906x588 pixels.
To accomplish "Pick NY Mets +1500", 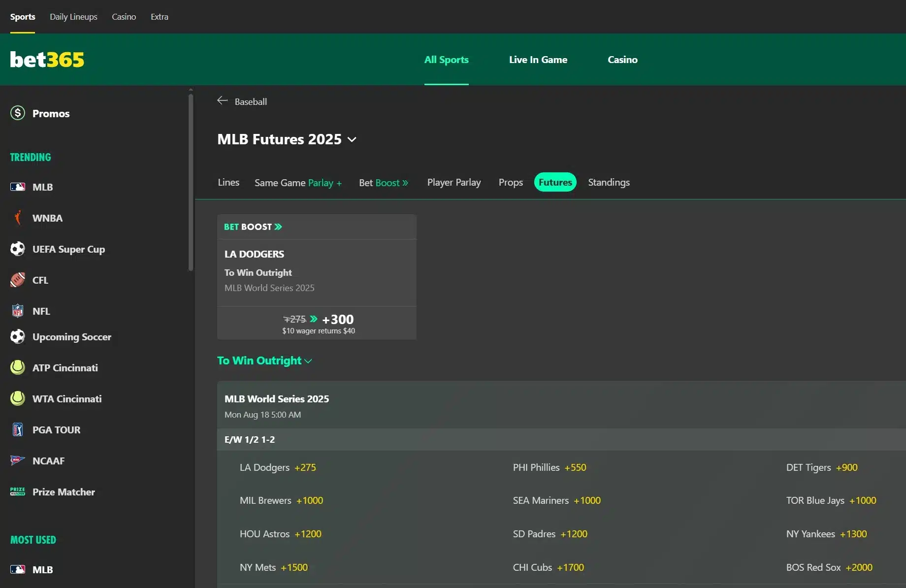I will 273,567.
